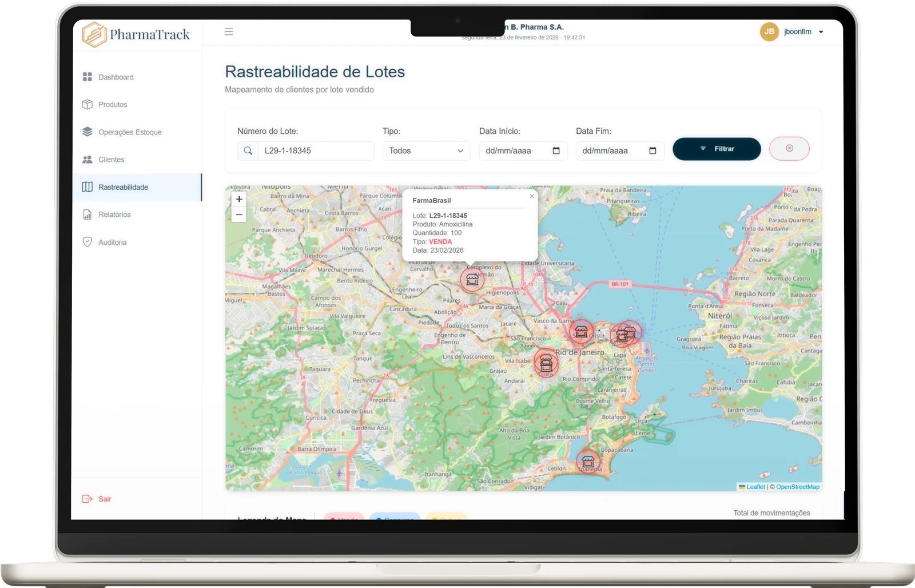Screen dimensions: 915x588
Task: Click the PharmaTrack logo
Action: pos(136,34)
